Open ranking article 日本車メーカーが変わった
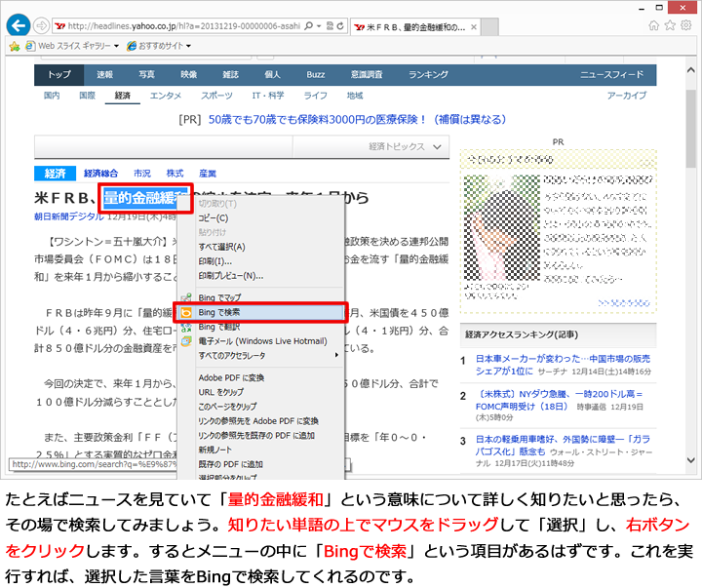The image size is (702, 588). click(x=563, y=365)
